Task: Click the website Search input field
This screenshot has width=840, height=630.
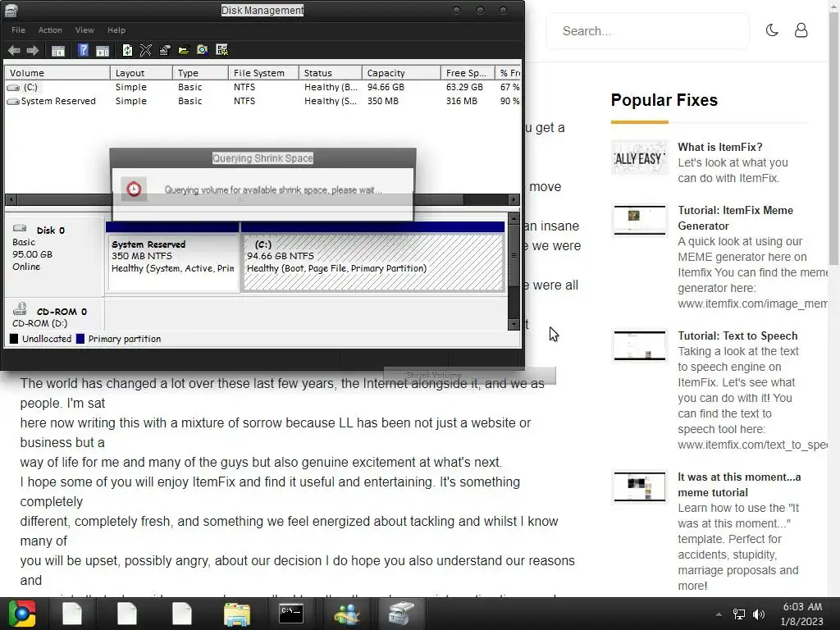Action: point(647,31)
